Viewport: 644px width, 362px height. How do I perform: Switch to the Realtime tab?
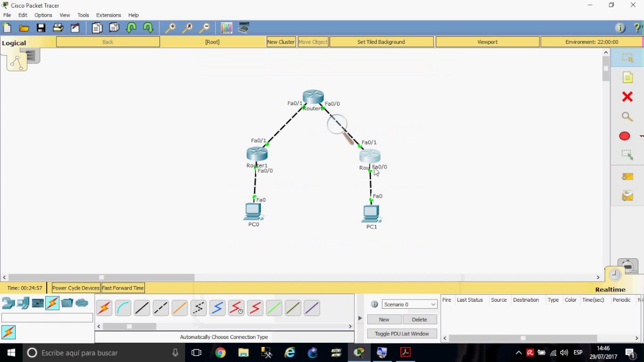(x=610, y=290)
